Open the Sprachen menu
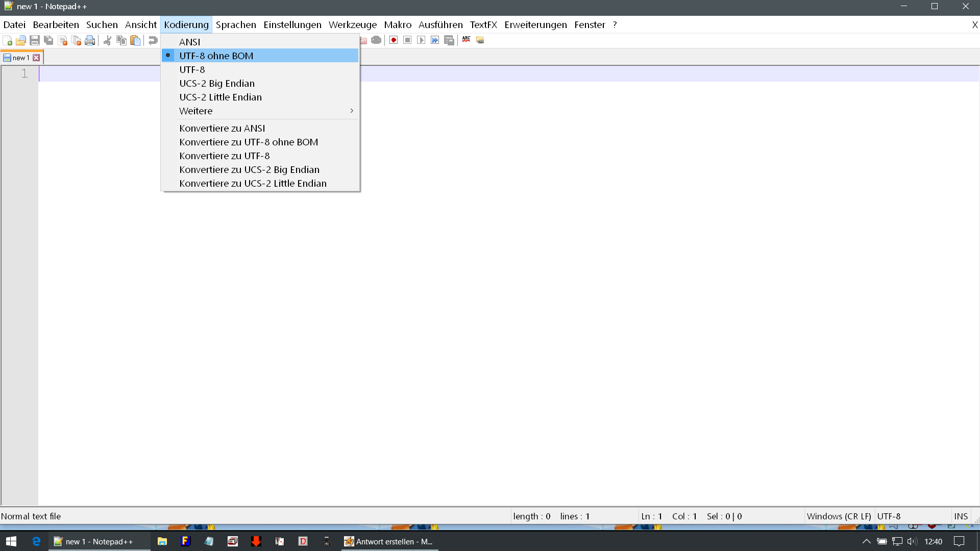The width and height of the screenshot is (980, 551). [x=236, y=24]
